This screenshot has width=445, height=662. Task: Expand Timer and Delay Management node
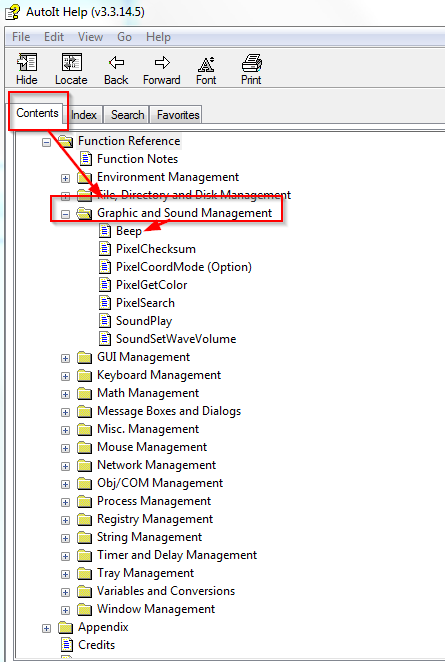(65, 556)
